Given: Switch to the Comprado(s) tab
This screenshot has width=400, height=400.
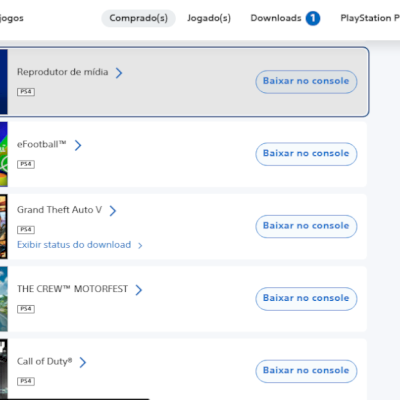Looking at the screenshot, I should tap(139, 18).
